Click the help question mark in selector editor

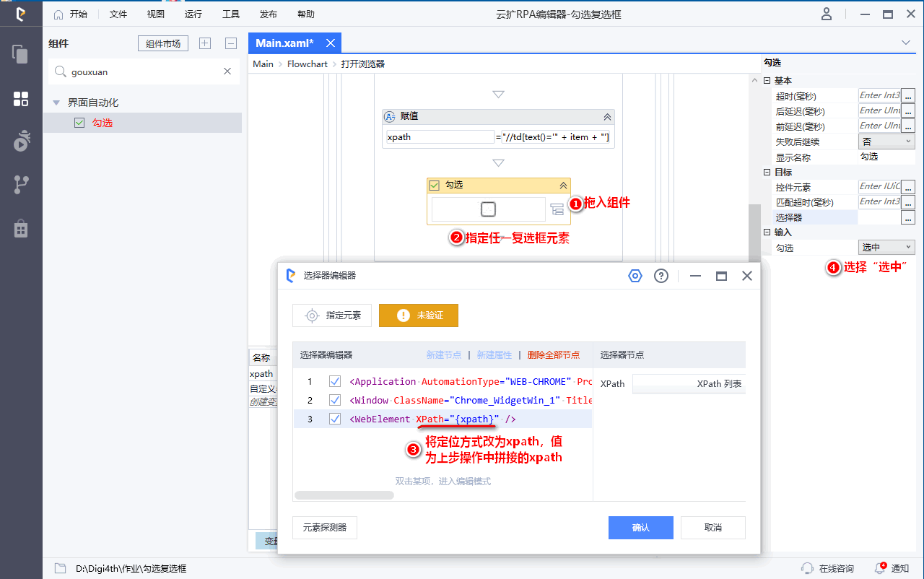coord(661,276)
